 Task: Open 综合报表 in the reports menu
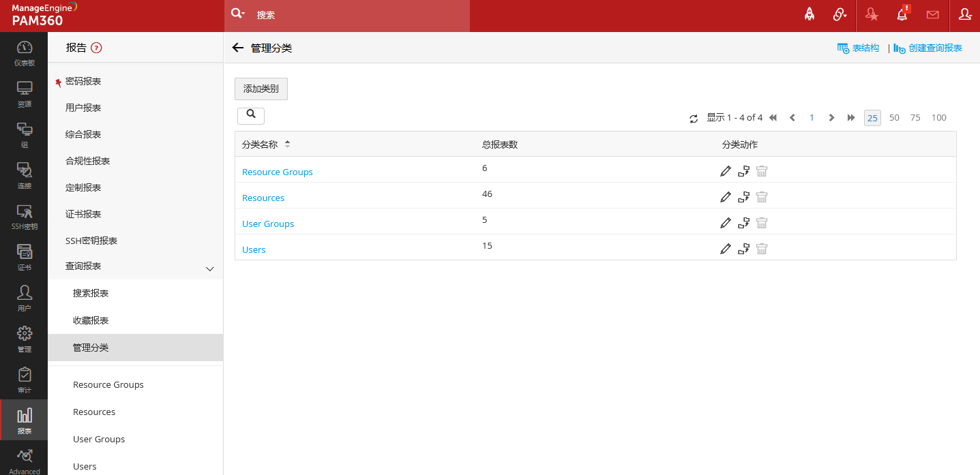click(83, 134)
